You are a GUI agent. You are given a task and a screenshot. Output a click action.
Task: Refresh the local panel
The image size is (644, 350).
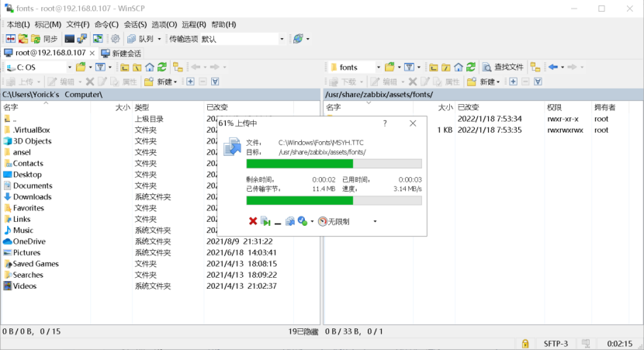coord(162,67)
